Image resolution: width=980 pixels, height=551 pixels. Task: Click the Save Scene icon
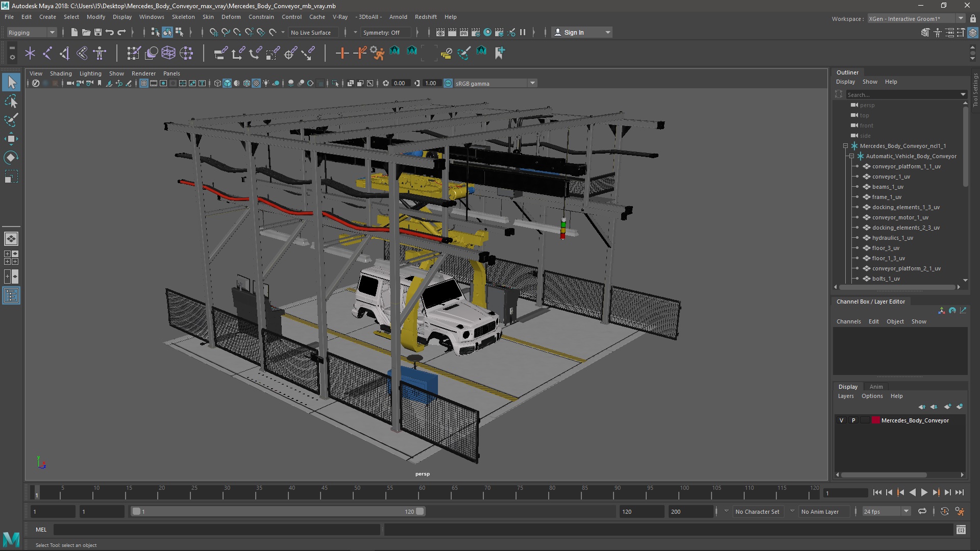click(x=98, y=32)
